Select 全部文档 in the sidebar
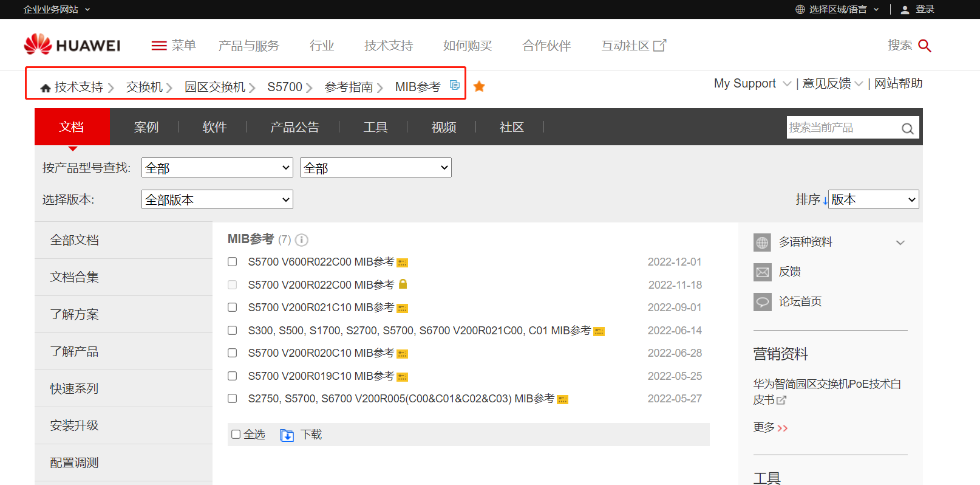 pyautogui.click(x=123, y=240)
